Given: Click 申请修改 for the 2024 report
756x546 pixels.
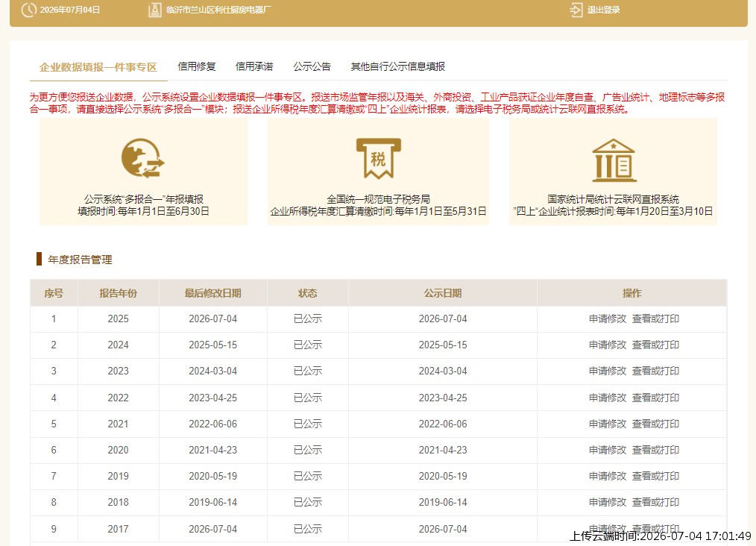Looking at the screenshot, I should tap(608, 345).
